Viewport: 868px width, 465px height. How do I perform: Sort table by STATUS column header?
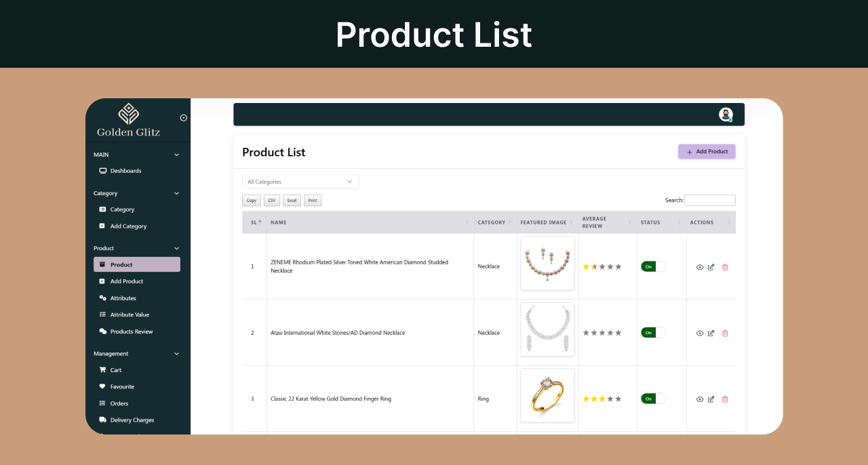point(662,222)
